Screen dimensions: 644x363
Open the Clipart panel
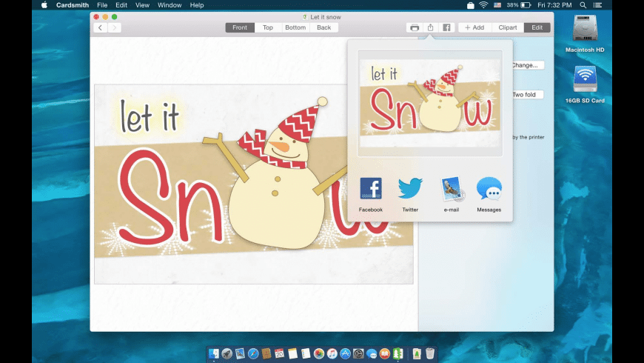(x=508, y=27)
